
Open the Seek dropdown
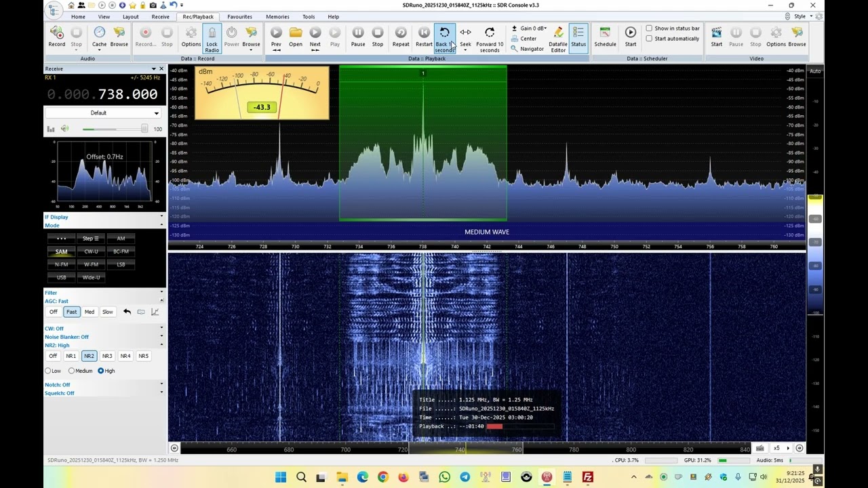465,39
